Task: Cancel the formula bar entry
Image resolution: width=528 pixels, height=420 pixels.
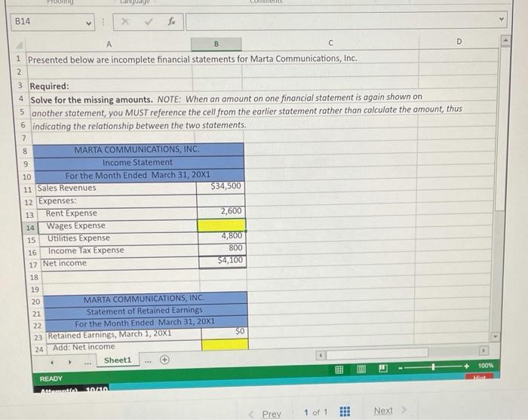Action: [x=125, y=22]
